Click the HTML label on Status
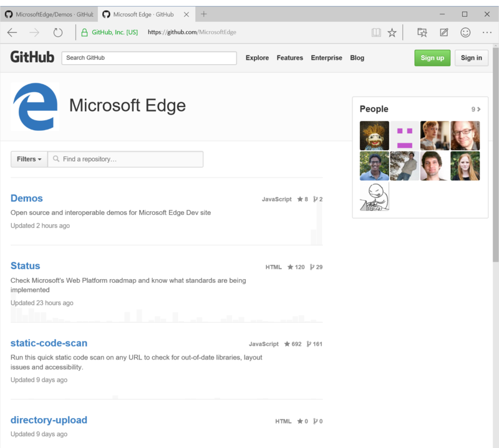 (x=274, y=267)
